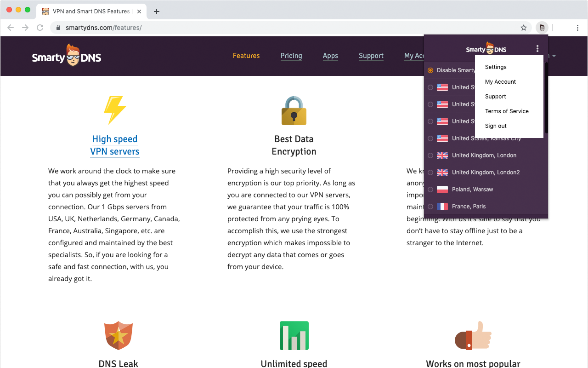Open the extension popup three-dot menu
This screenshot has width=588, height=368.
pyautogui.click(x=537, y=48)
